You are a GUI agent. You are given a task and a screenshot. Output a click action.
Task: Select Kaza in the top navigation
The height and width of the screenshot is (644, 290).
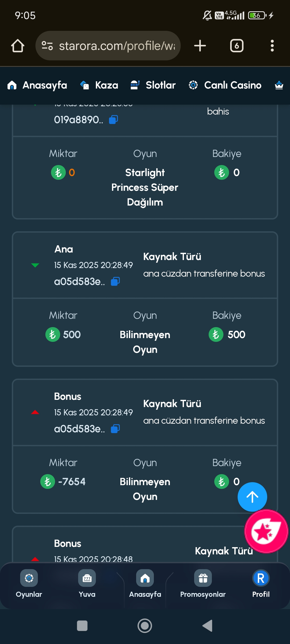coord(99,85)
